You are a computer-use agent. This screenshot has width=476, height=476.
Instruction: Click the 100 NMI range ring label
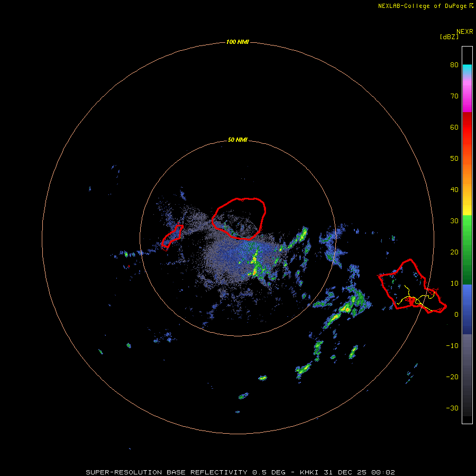[237, 42]
